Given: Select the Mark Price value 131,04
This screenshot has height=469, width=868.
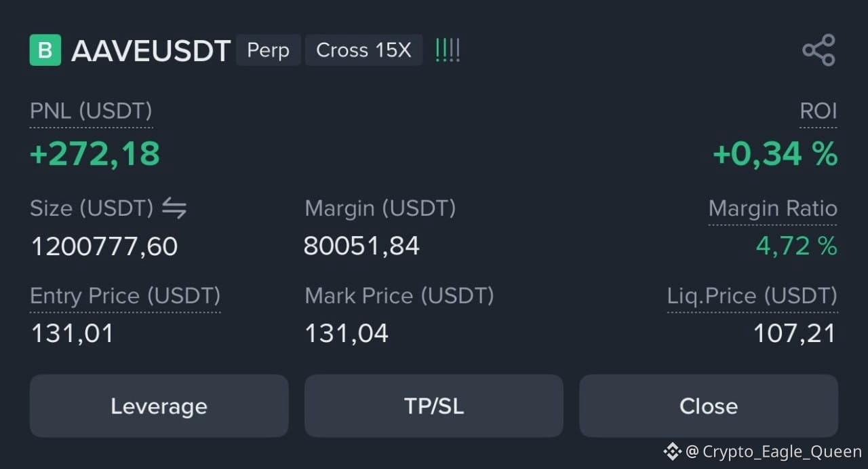Looking at the screenshot, I should pos(347,333).
